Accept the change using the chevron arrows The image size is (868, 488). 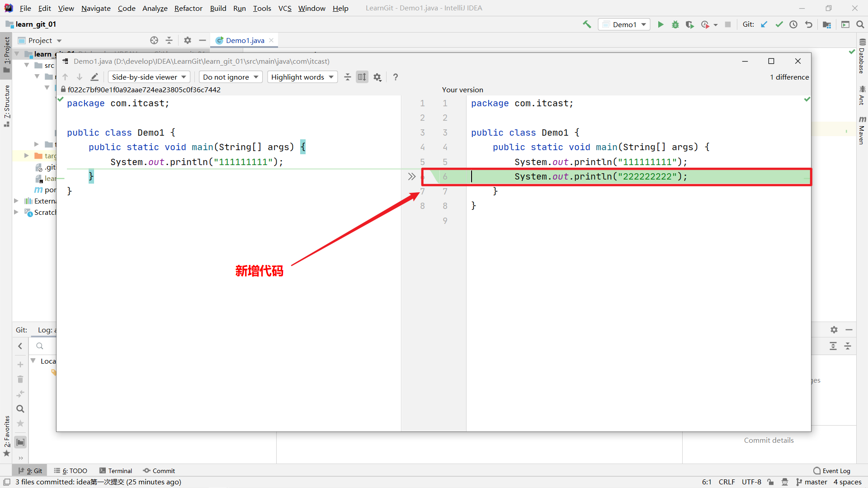click(x=411, y=176)
